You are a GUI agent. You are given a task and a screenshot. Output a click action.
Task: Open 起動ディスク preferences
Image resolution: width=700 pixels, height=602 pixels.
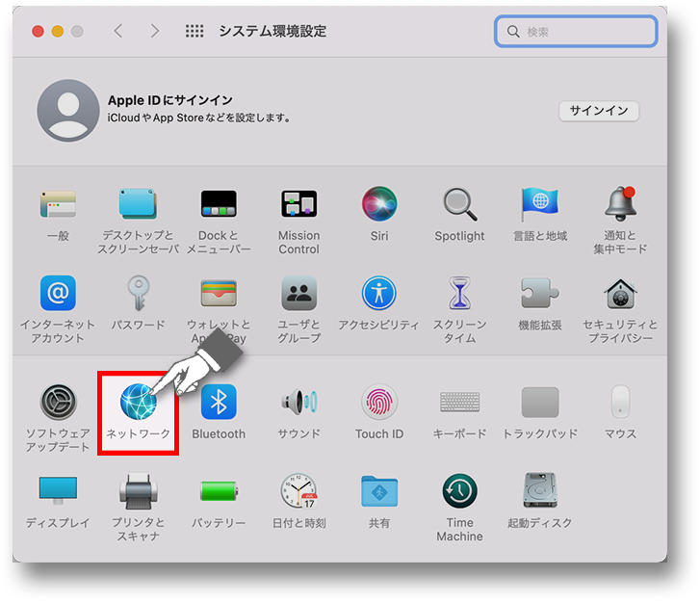pyautogui.click(x=540, y=491)
